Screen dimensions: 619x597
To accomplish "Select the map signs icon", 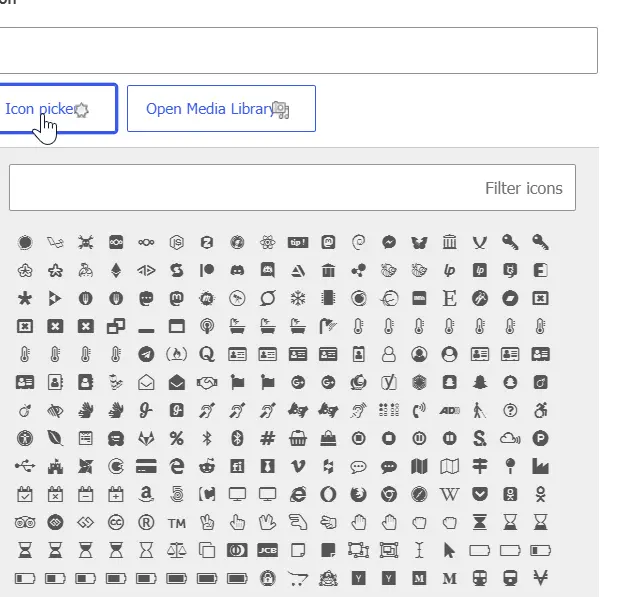I will point(480,466).
